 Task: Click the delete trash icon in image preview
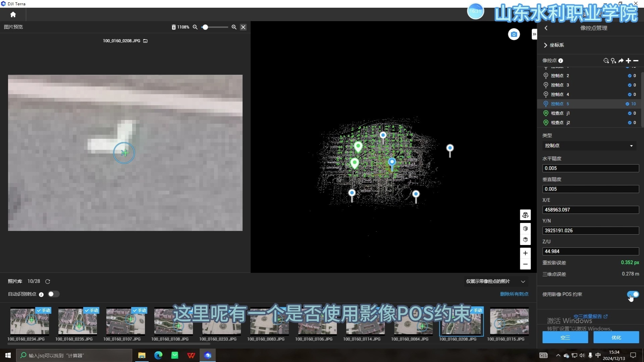click(173, 27)
